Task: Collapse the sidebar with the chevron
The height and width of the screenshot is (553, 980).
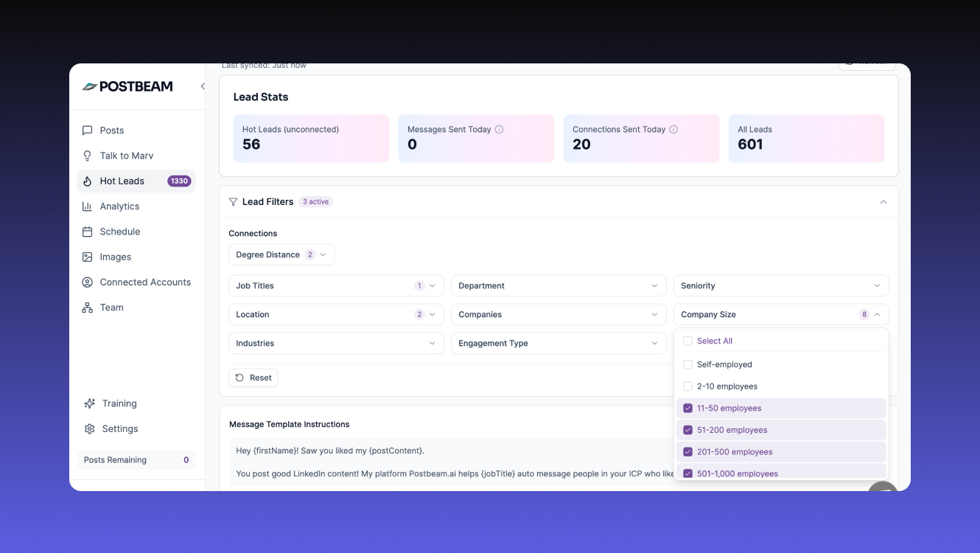Action: 203,86
